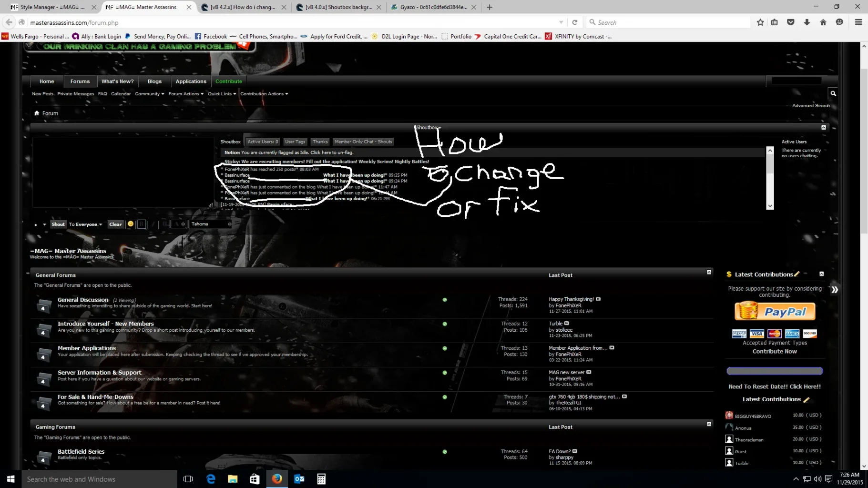Open the Applications navigation tab

pyautogui.click(x=191, y=81)
